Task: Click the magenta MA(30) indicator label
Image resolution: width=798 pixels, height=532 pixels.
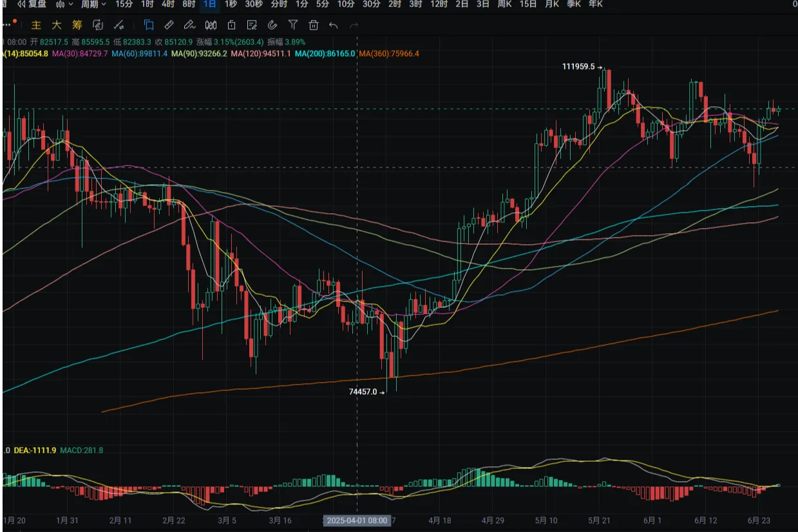Action: click(x=79, y=53)
